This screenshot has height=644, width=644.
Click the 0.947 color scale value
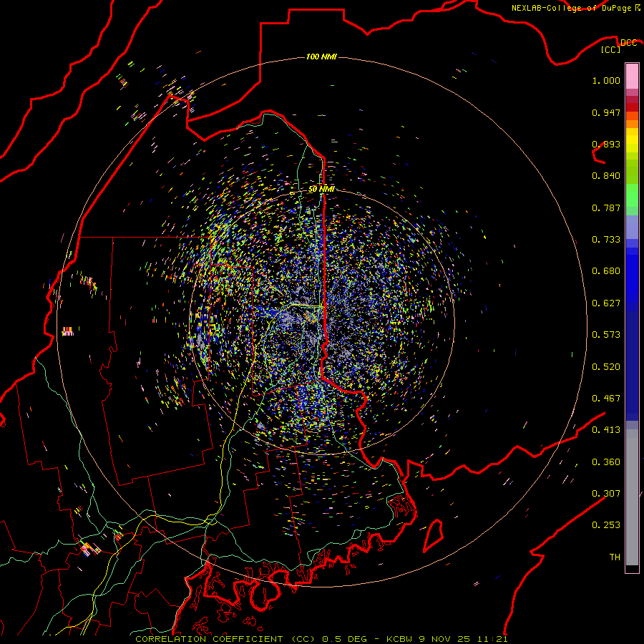pyautogui.click(x=606, y=112)
